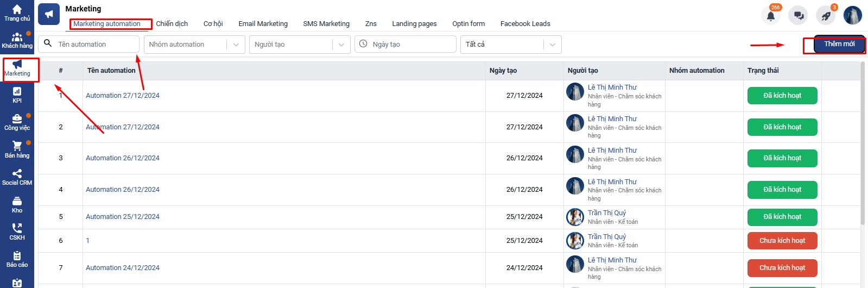Open notifications bell icon
Viewport: 868px width, 288px height.
pos(770,16)
